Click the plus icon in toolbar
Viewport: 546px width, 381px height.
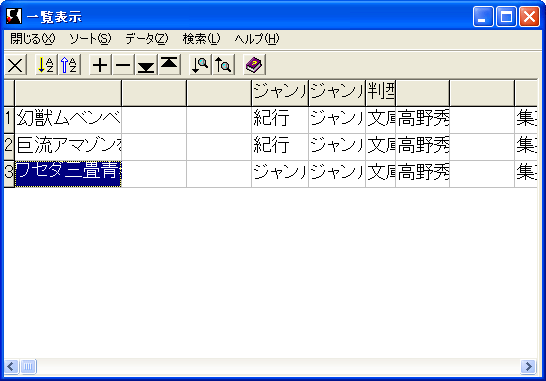(x=100, y=65)
